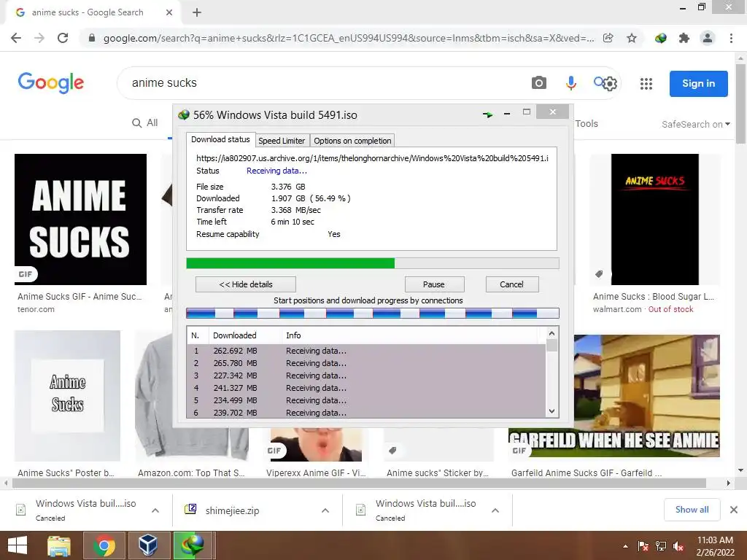Click the Action Center flag tray icon
The image size is (747, 560).
click(x=643, y=546)
